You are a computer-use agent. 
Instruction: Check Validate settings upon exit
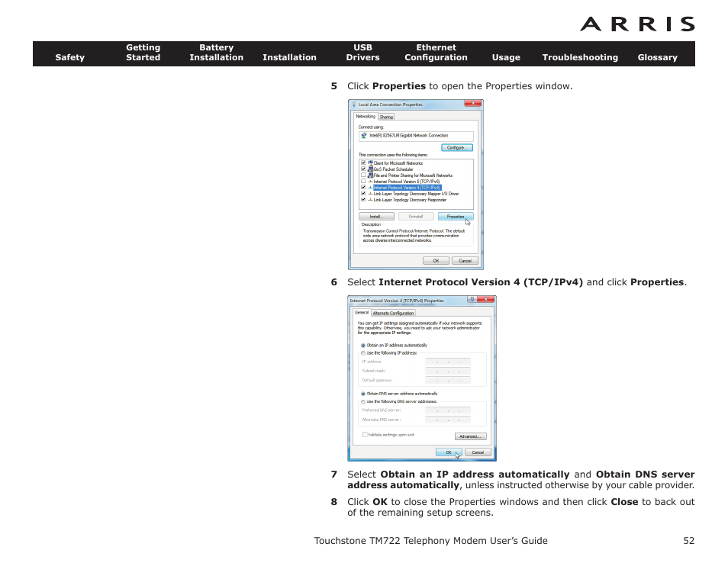coord(365,434)
